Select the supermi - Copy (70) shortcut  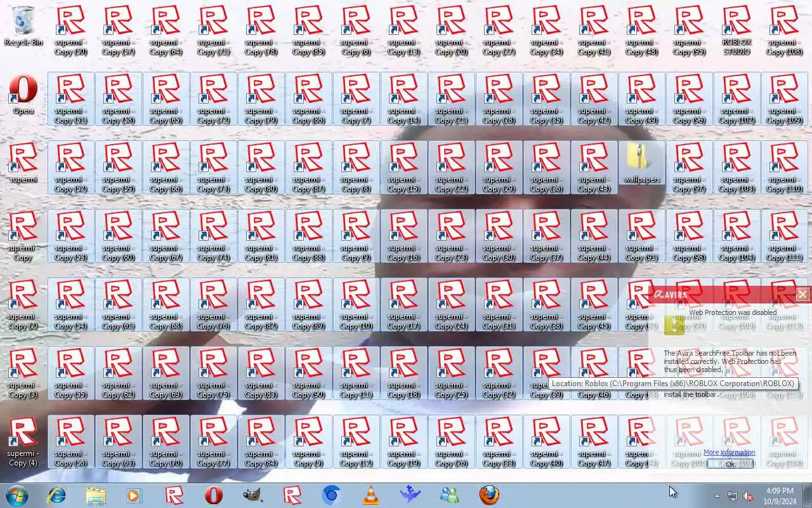click(x=166, y=441)
